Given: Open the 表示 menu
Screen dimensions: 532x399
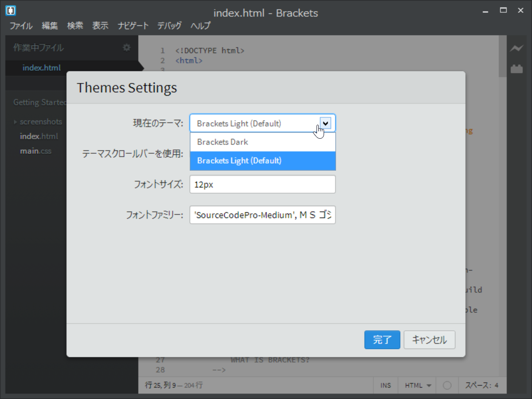Looking at the screenshot, I should (x=100, y=25).
